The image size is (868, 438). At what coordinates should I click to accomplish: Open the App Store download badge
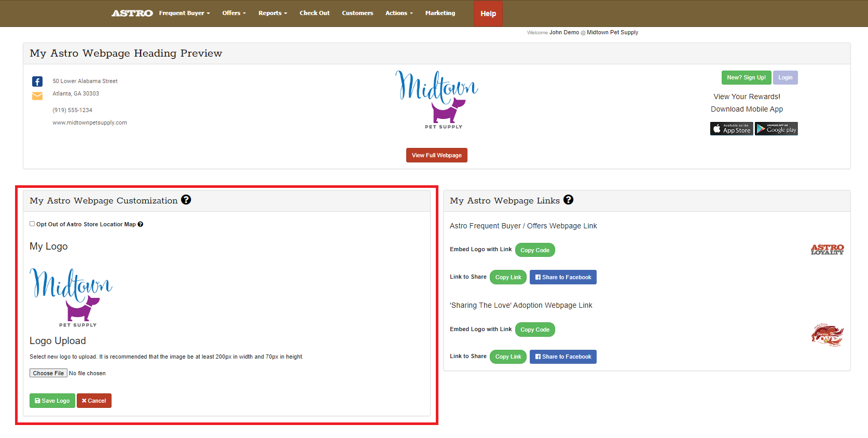[731, 129]
